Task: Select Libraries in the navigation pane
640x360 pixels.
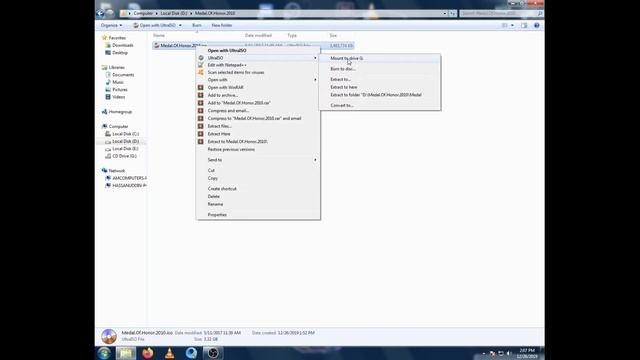Action: [x=116, y=67]
